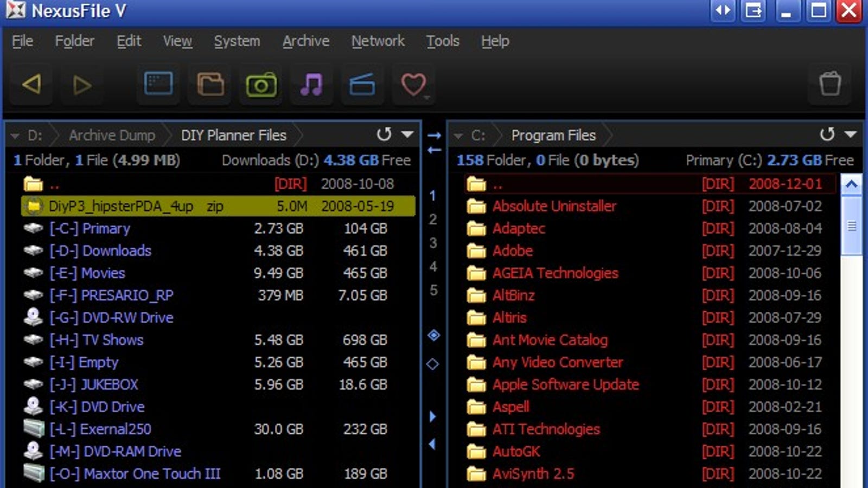Open the pictures camera toolbar icon
The height and width of the screenshot is (488, 868).
click(261, 84)
